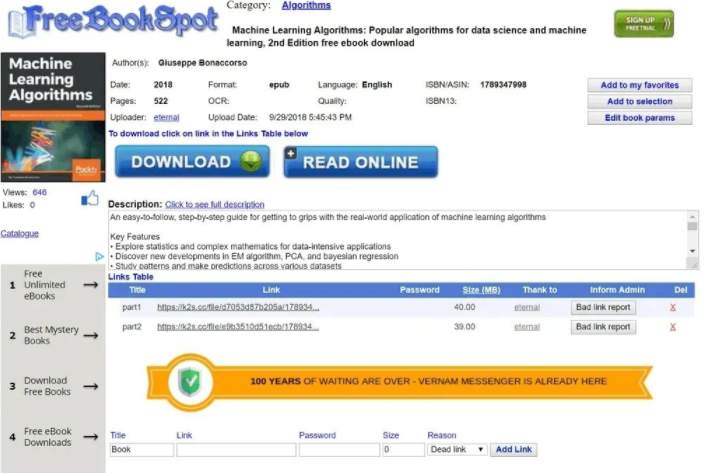Click the AdChoices triangle icon
Image resolution: width=707 pixels, height=473 pixels.
(99, 257)
